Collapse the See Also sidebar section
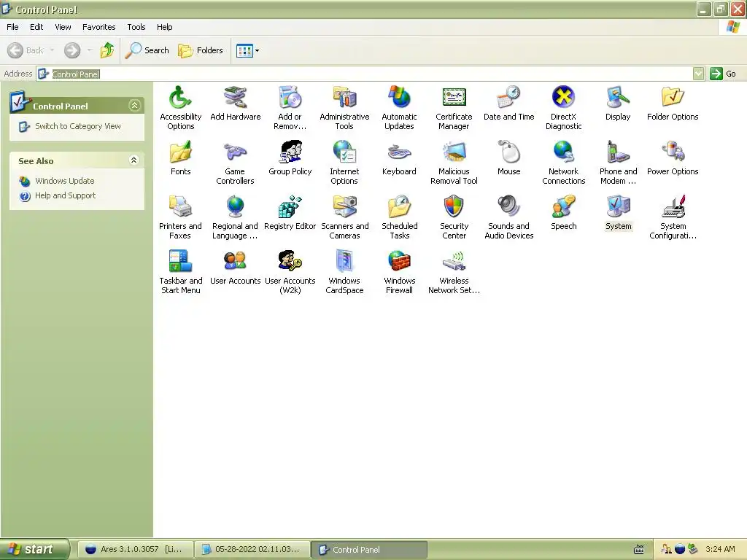Viewport: 747px width, 560px height. 134,160
